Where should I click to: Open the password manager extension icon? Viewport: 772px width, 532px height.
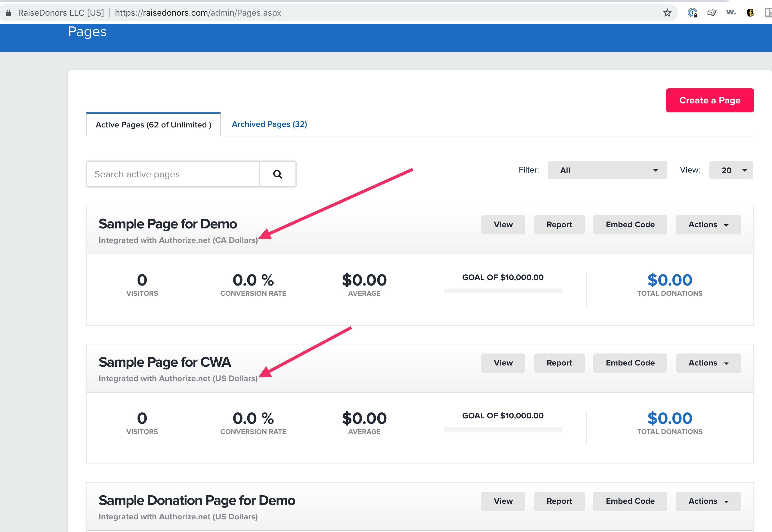[x=693, y=13]
